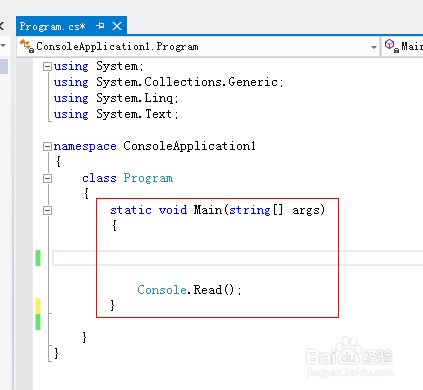Collapse the using directives block

coord(47,67)
